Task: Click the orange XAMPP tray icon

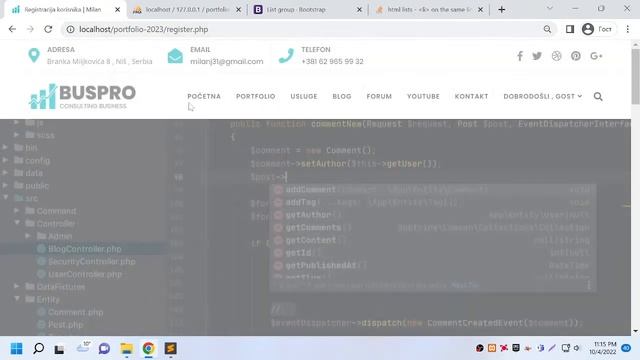Action: point(492,348)
